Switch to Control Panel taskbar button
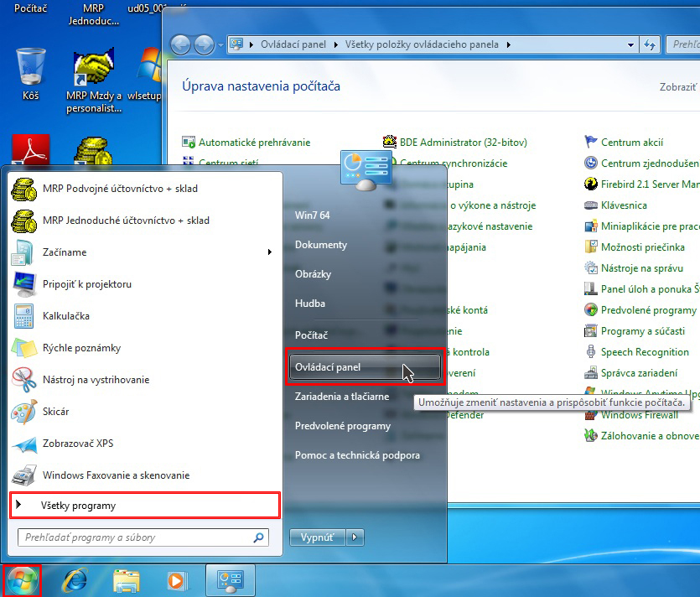This screenshot has height=597, width=700. click(x=231, y=580)
